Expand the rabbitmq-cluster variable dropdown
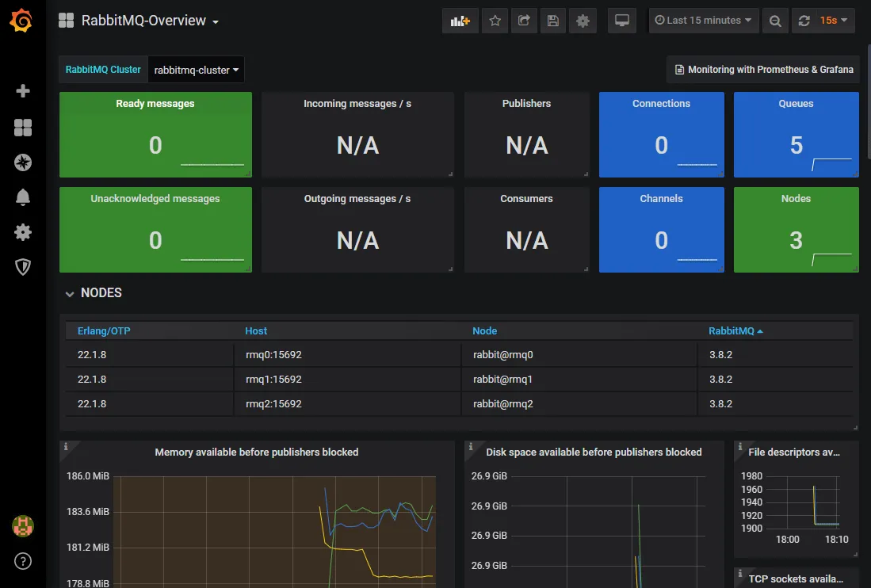The width and height of the screenshot is (871, 588). [196, 70]
